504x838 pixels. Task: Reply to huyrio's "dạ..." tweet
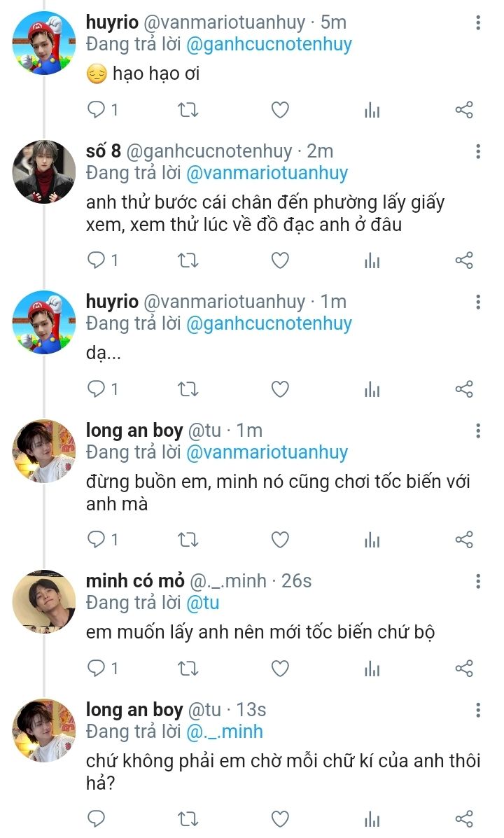point(97,389)
